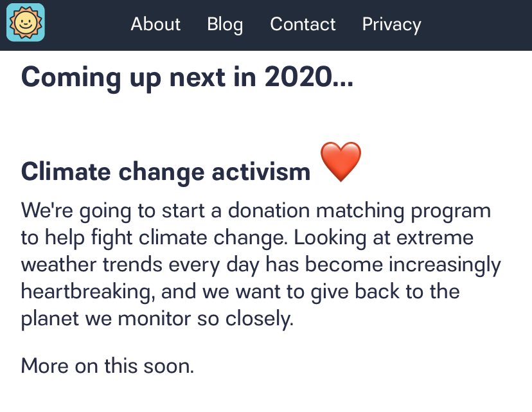View the Privacy page

(391, 24)
